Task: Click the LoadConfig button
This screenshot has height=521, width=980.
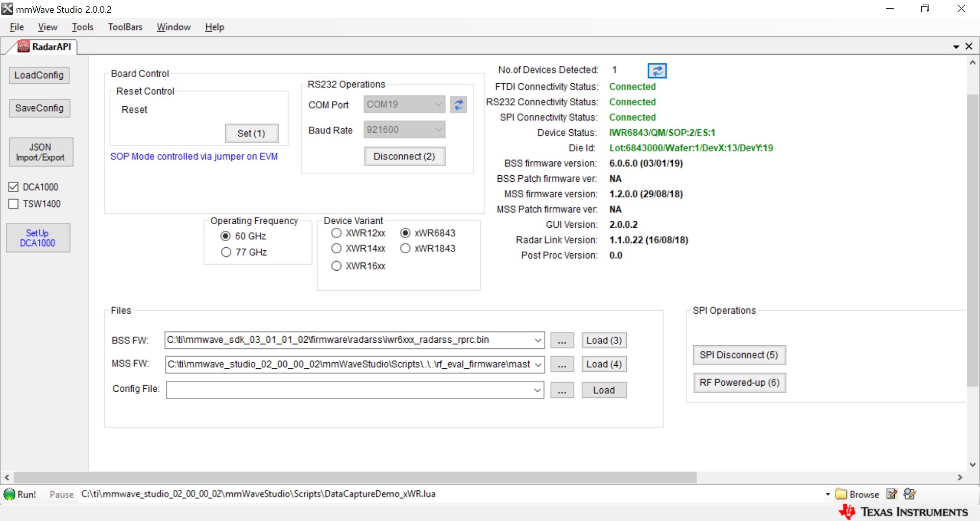Action: pyautogui.click(x=39, y=75)
